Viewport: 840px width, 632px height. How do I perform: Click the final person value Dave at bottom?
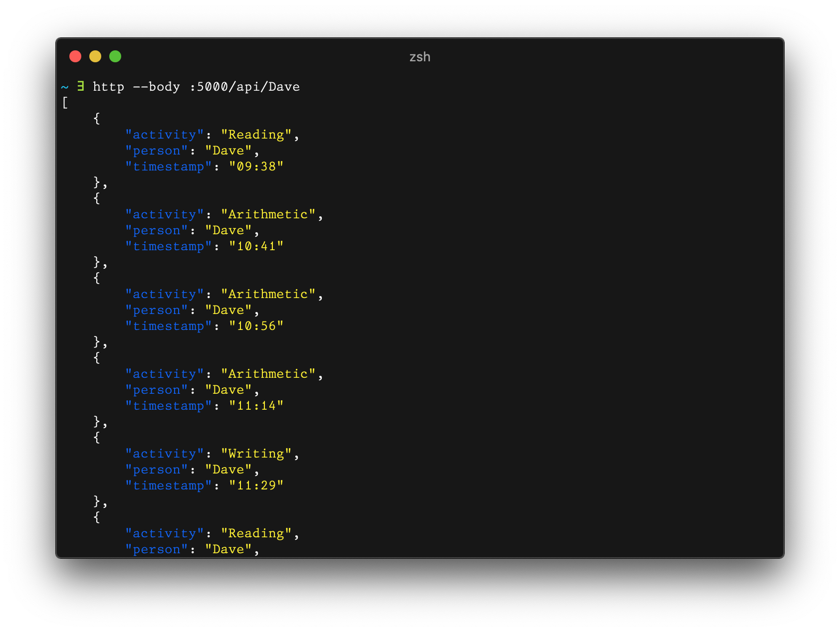[228, 549]
